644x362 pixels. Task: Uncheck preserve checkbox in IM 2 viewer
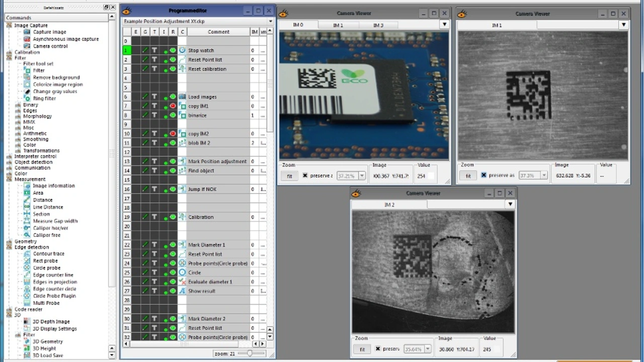click(378, 348)
